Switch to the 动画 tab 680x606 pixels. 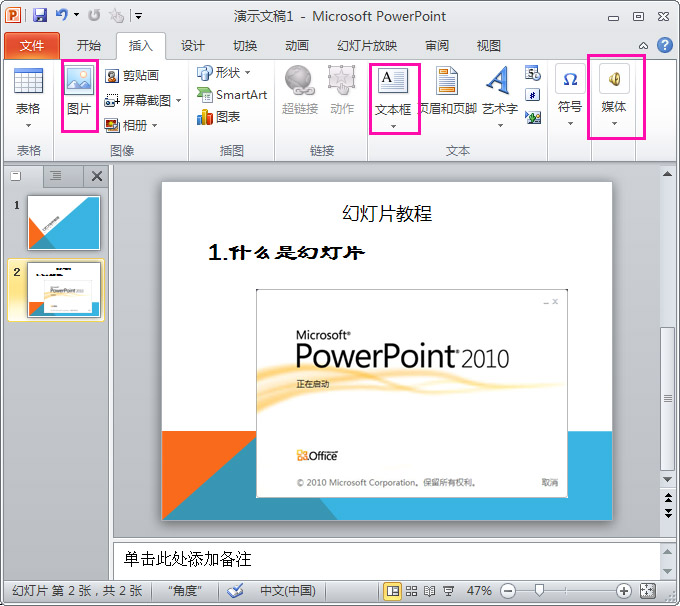297,46
